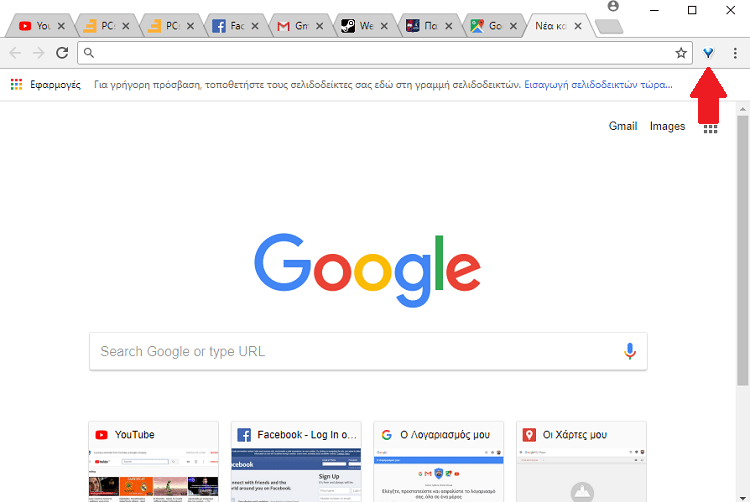Open the Images link
Screen dimensions: 750x502
click(667, 126)
